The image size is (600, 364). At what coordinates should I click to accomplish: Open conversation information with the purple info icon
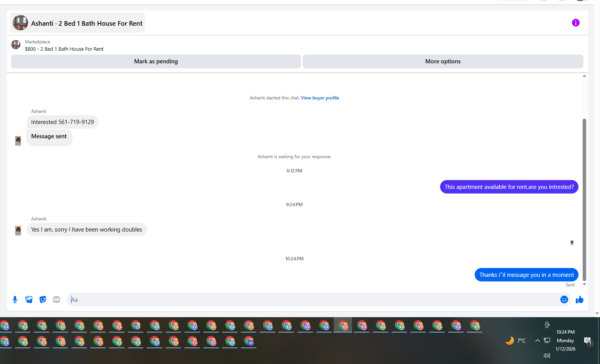pos(575,23)
